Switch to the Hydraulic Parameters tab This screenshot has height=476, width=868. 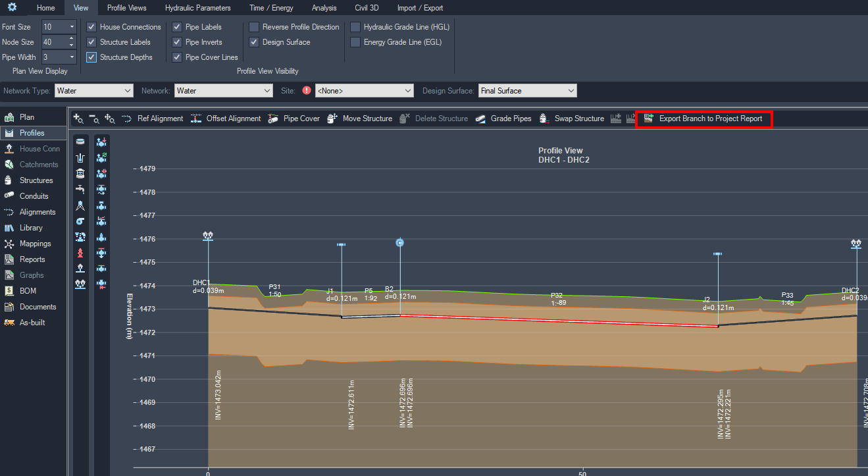(198, 8)
